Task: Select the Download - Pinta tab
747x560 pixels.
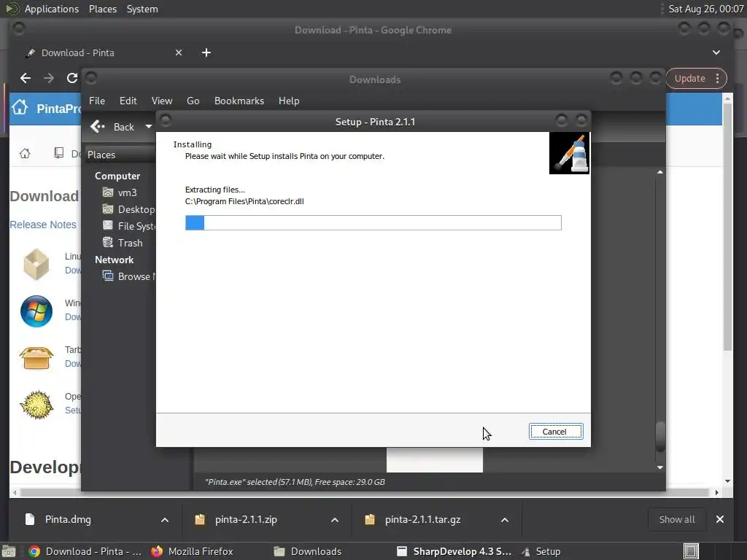Action: [x=104, y=52]
